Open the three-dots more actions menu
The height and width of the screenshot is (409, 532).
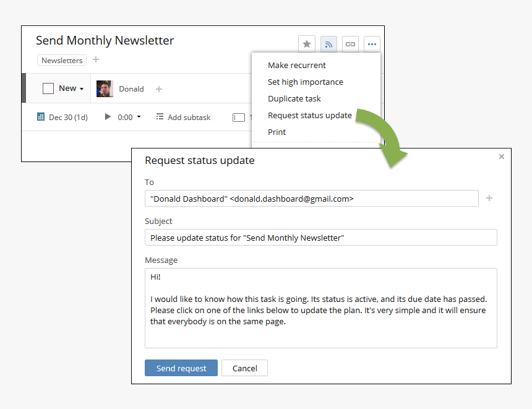(x=371, y=44)
